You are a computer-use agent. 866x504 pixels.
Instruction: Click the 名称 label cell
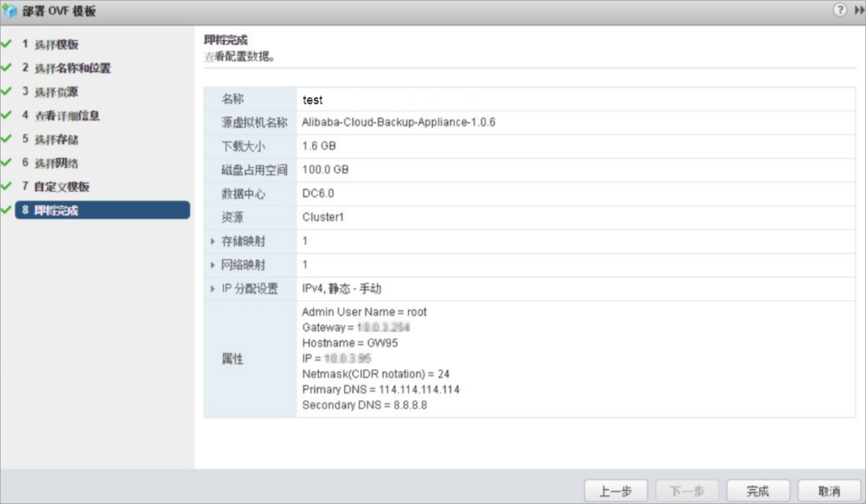coord(250,99)
